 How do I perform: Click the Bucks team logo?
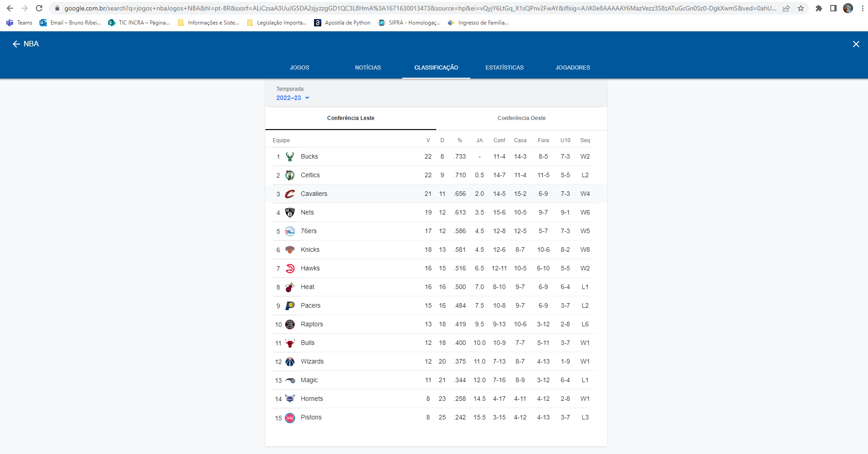[290, 157]
